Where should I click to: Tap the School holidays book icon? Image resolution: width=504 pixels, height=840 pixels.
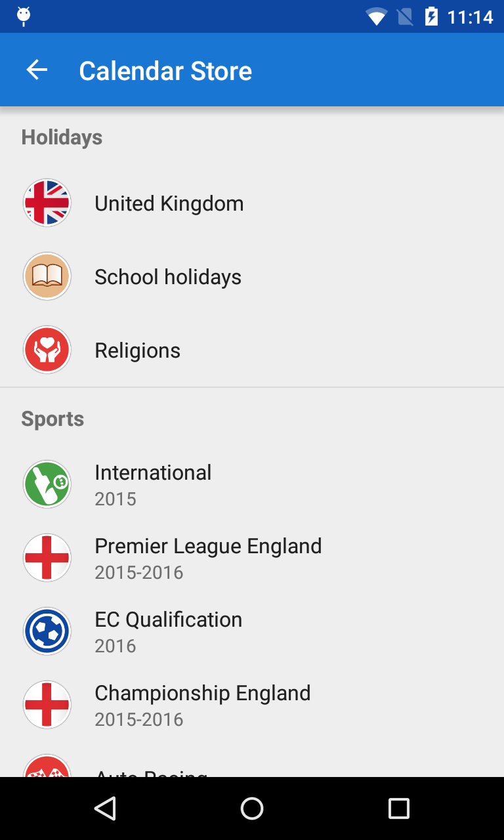coord(47,276)
